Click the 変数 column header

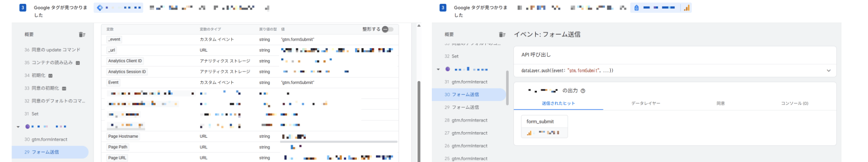(x=110, y=29)
